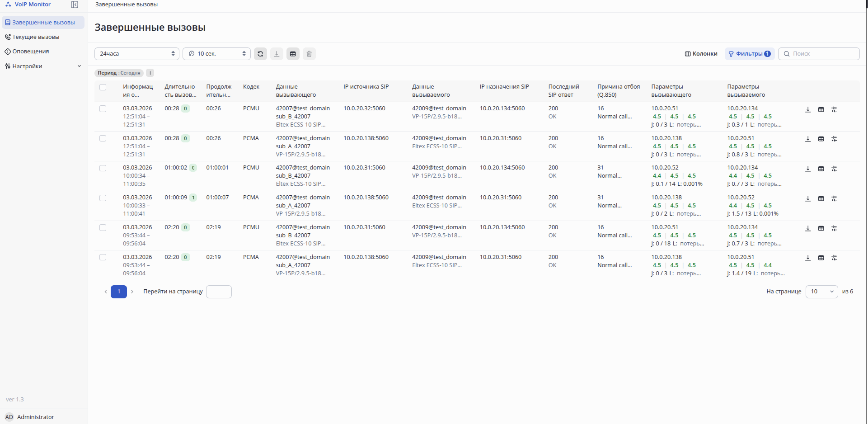This screenshot has width=868, height=424.
Task: Collapse the sidebar with the panel icon
Action: pyautogui.click(x=75, y=5)
